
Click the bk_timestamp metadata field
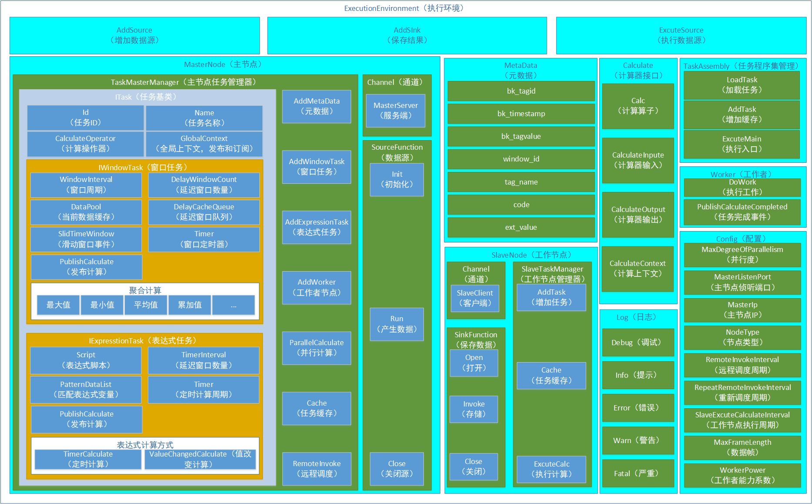(x=521, y=114)
